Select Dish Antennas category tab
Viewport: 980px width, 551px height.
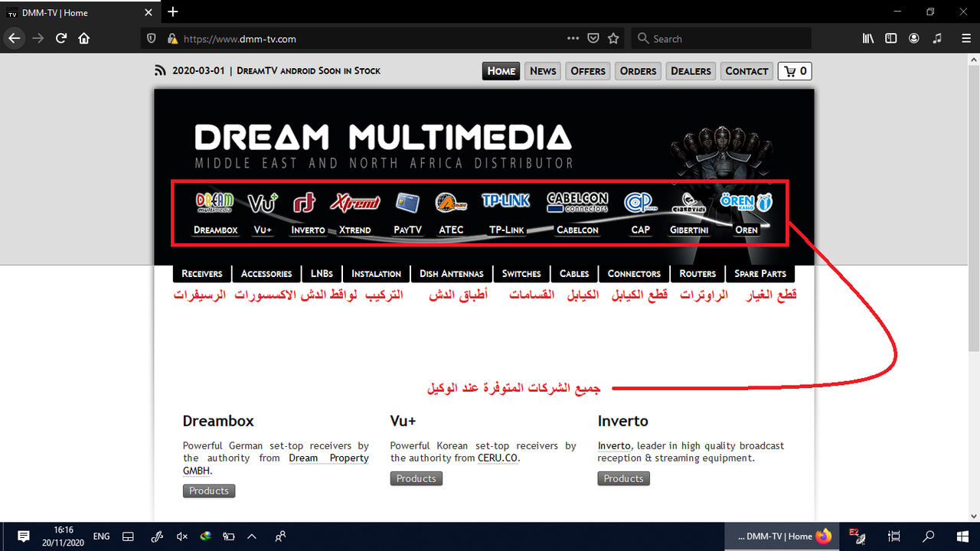(452, 274)
